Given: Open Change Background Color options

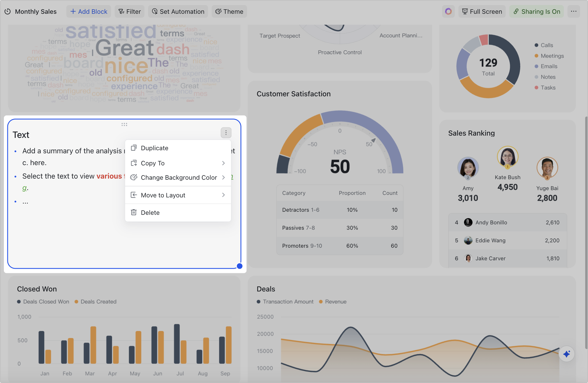Looking at the screenshot, I should coord(179,177).
